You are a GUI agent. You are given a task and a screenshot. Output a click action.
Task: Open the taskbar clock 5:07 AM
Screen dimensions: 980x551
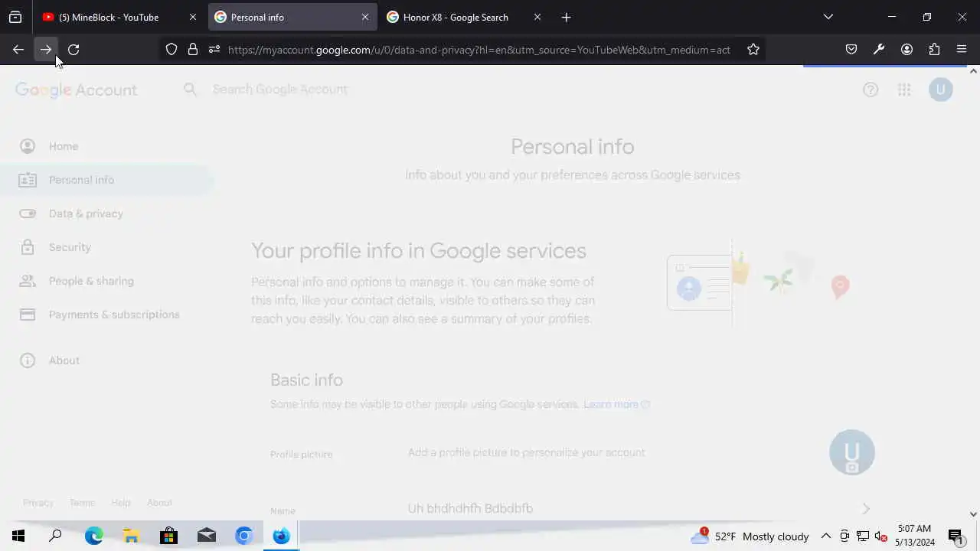coord(915,536)
